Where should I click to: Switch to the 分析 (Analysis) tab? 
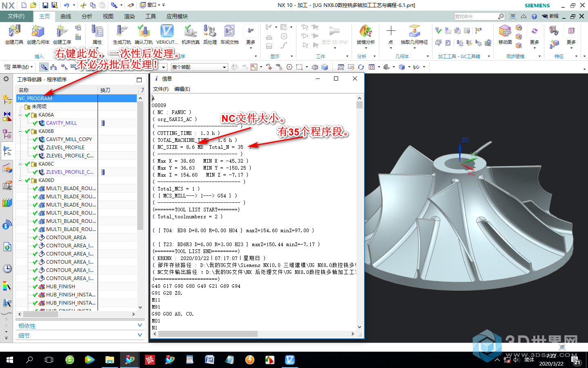pyautogui.click(x=87, y=16)
